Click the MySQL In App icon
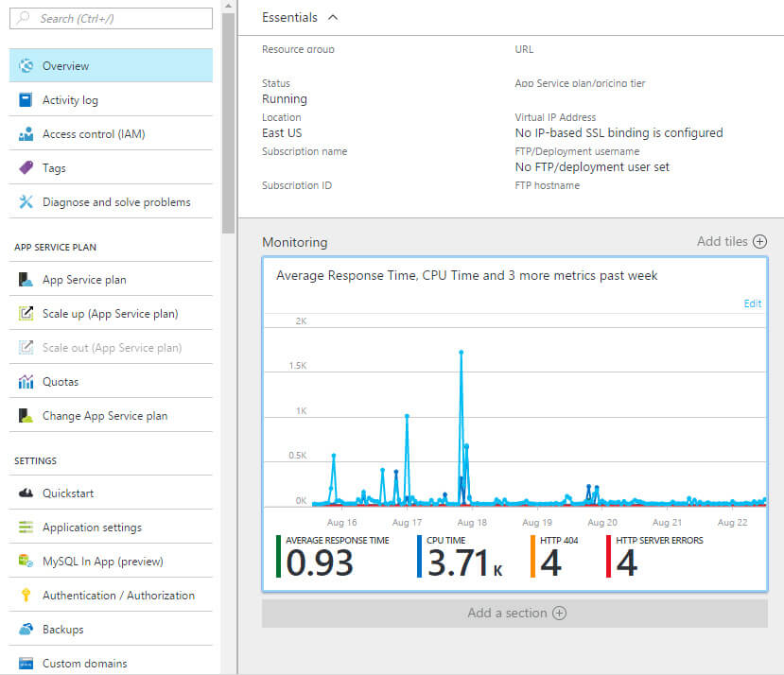Image resolution: width=784 pixels, height=675 pixels. click(x=26, y=562)
